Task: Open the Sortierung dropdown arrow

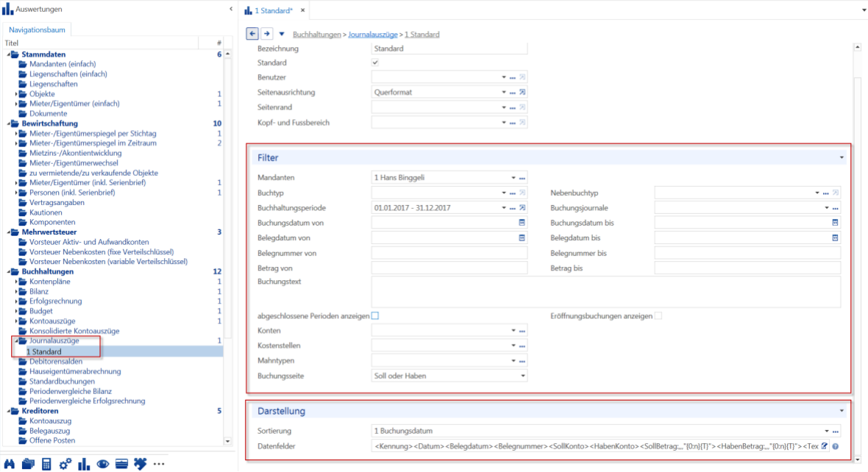Action: pos(827,431)
